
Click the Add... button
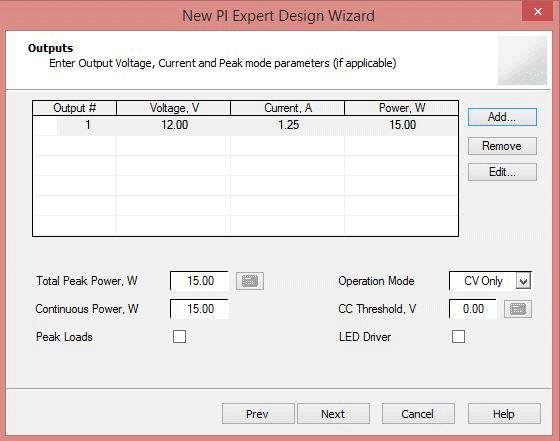(502, 117)
